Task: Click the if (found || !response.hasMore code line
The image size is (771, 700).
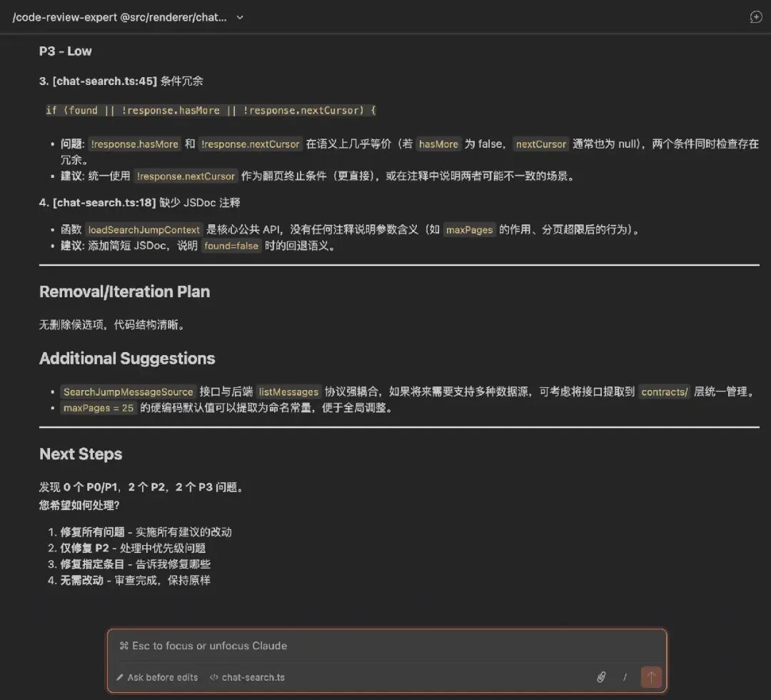Action: coord(211,110)
